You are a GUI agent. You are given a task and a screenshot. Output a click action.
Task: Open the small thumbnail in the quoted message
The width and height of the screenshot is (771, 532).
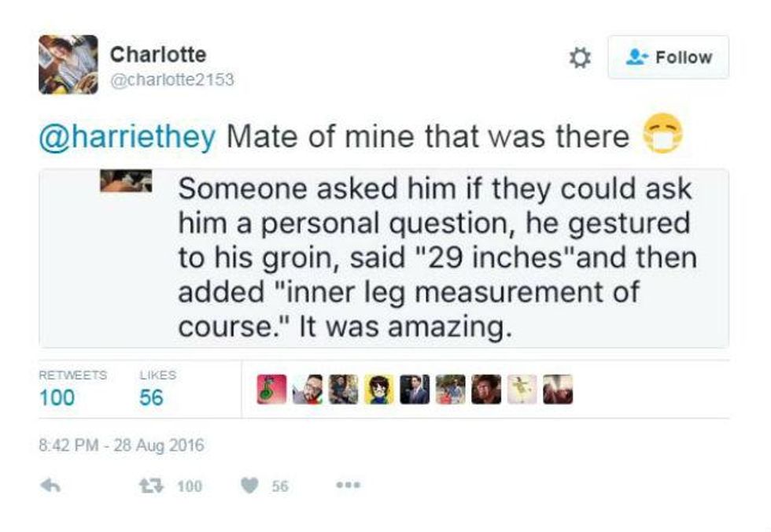click(x=126, y=180)
